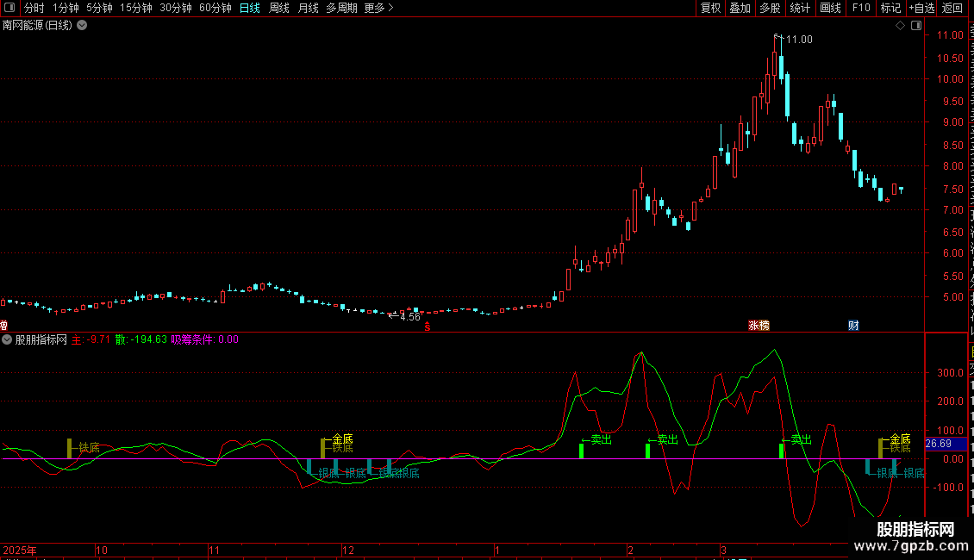Click month 2 on the time axis
Viewport: 974px width, 560px height.
630,550
